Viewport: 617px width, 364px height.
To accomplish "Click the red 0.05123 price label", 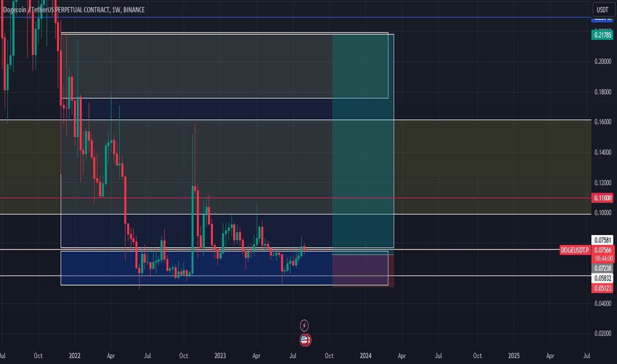I will tap(602, 289).
